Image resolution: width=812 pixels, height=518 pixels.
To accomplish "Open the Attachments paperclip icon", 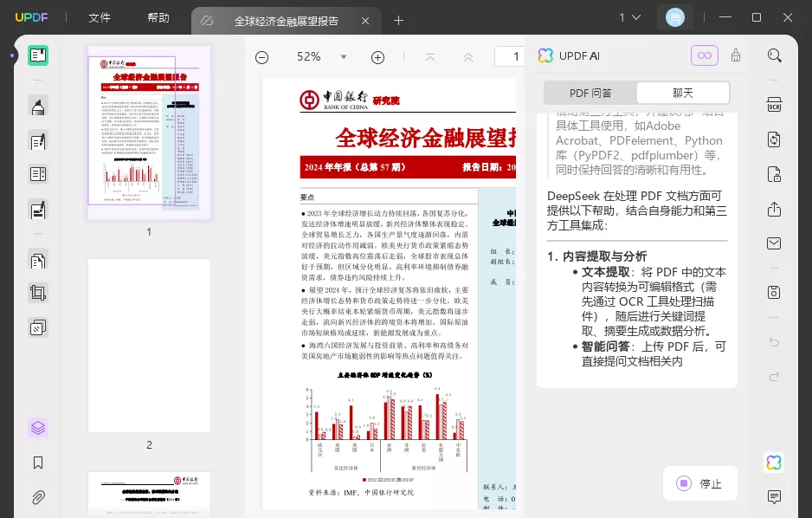I will pos(38,497).
